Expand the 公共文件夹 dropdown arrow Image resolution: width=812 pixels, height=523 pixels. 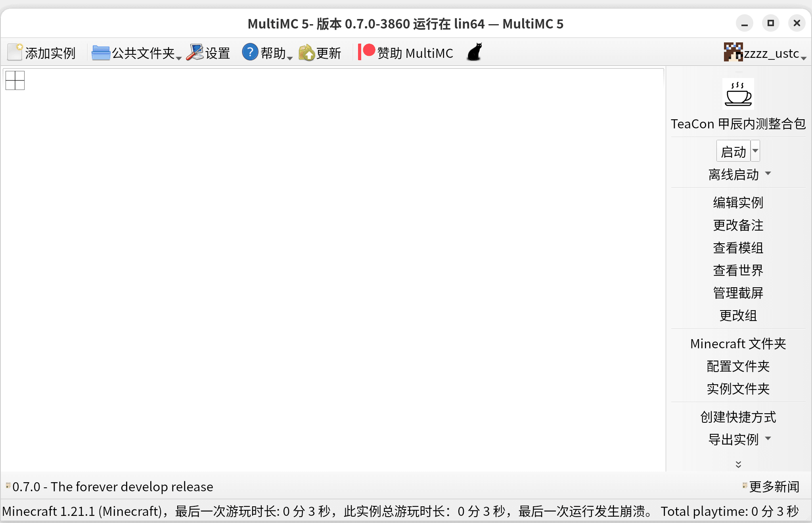tap(179, 58)
